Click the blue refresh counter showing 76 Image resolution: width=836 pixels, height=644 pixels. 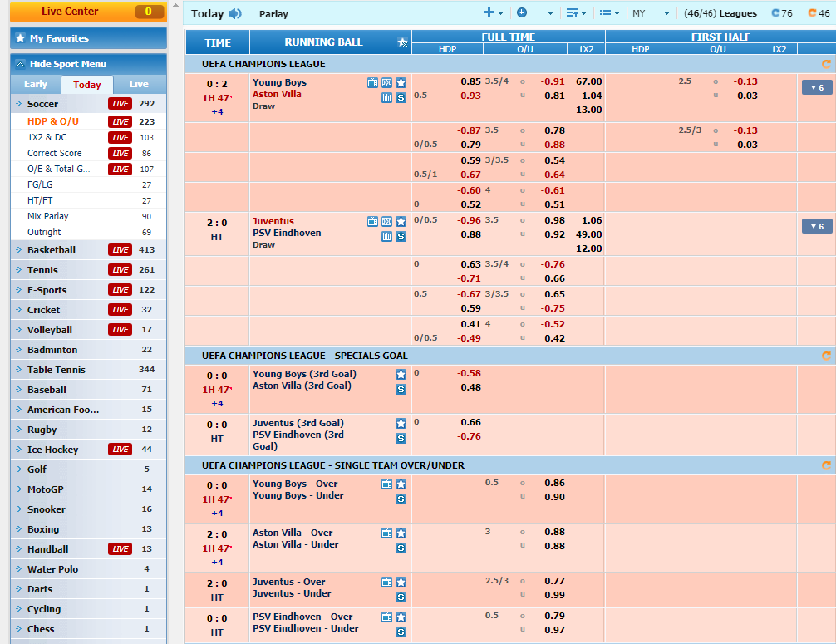pyautogui.click(x=782, y=13)
